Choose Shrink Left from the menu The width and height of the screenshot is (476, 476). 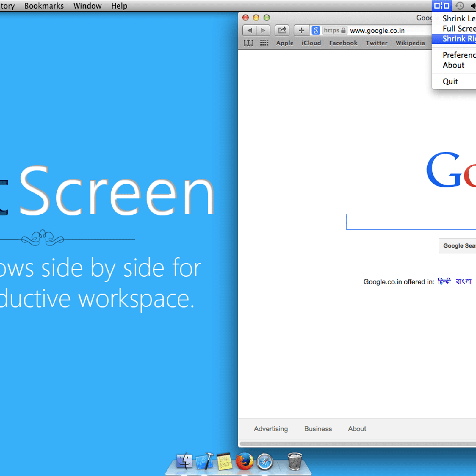pos(454,18)
